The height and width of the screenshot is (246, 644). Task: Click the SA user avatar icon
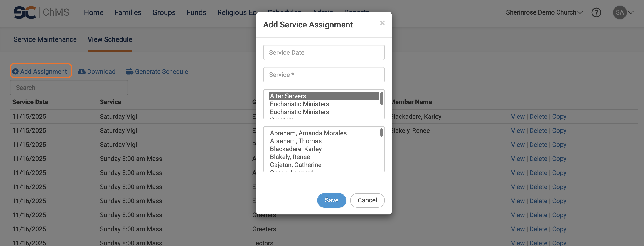click(x=619, y=12)
